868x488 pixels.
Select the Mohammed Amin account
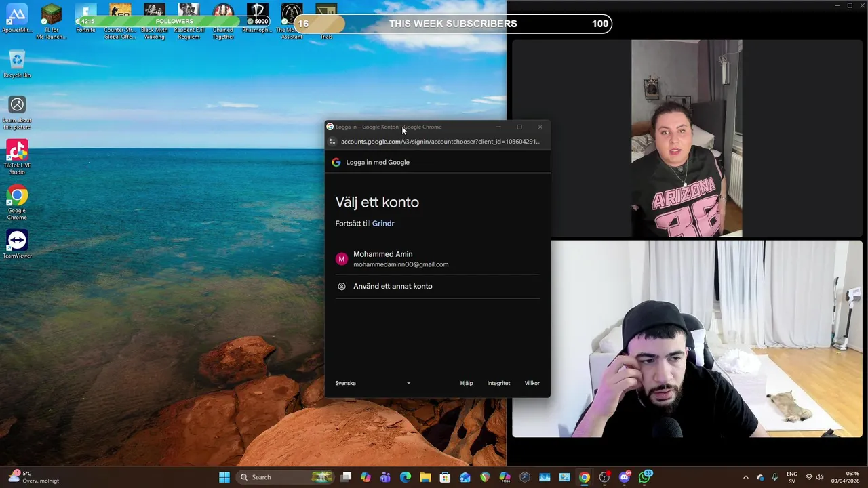point(437,259)
